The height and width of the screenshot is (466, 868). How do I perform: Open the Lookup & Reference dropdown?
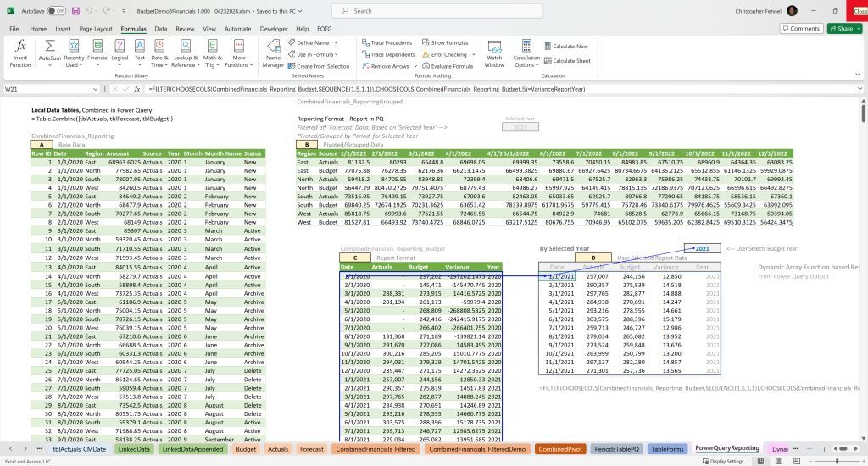(186, 53)
